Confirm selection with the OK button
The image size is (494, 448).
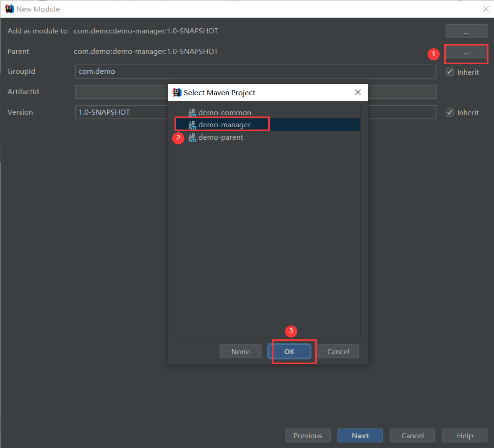(289, 351)
